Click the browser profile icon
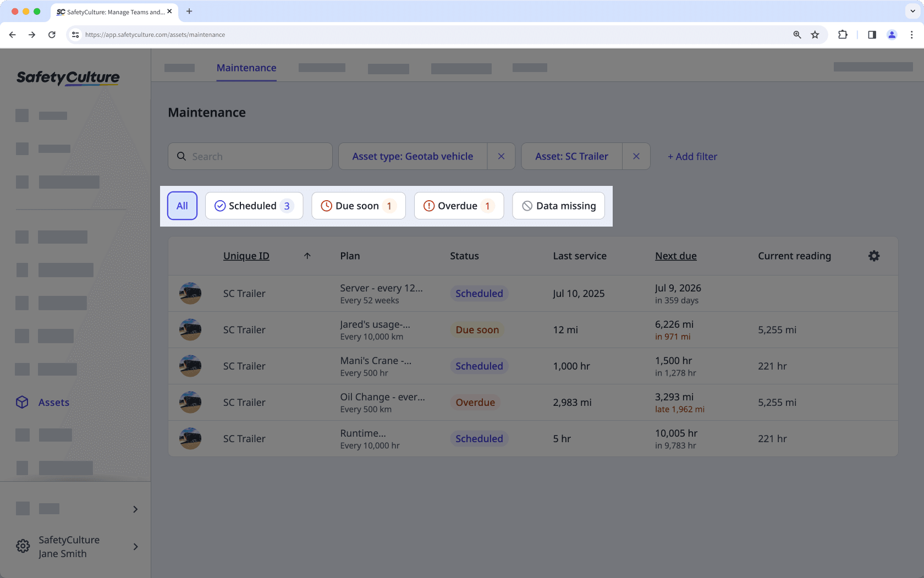The width and height of the screenshot is (924, 578). click(892, 35)
